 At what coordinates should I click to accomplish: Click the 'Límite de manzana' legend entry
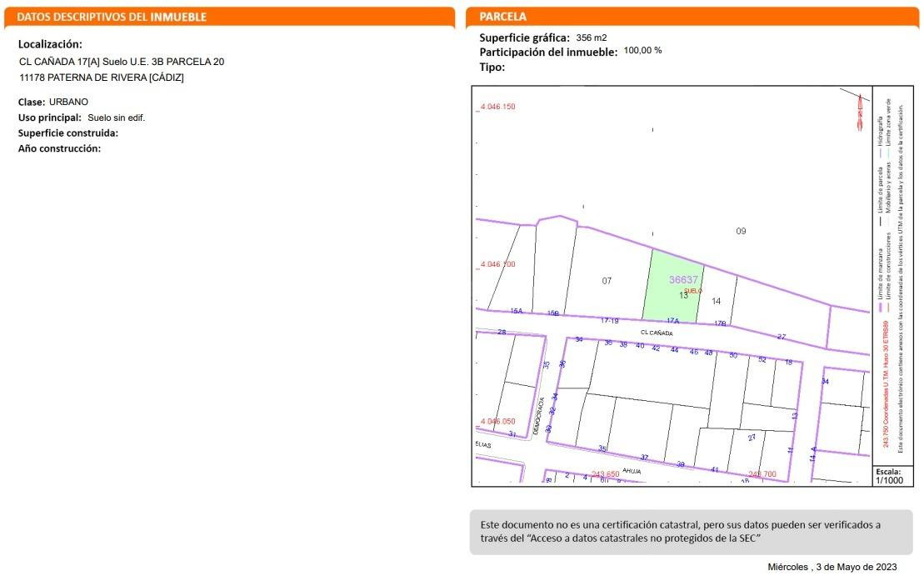click(880, 281)
